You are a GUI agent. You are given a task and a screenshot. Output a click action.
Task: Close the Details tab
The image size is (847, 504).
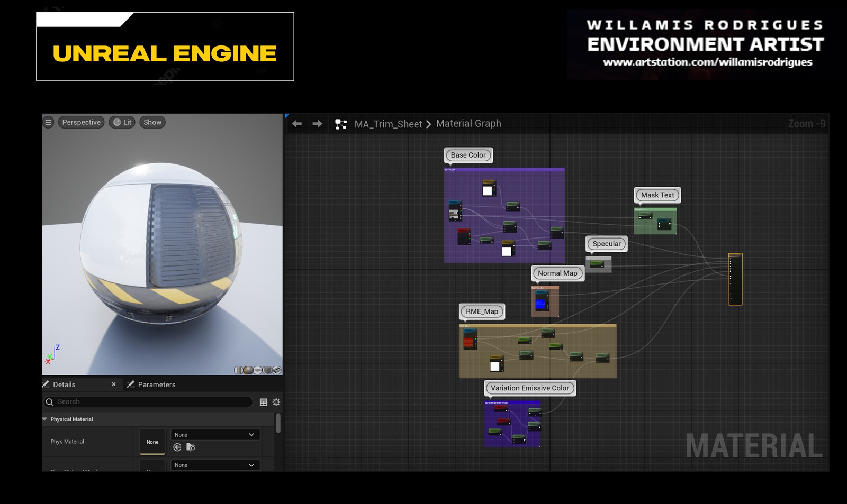pyautogui.click(x=114, y=384)
